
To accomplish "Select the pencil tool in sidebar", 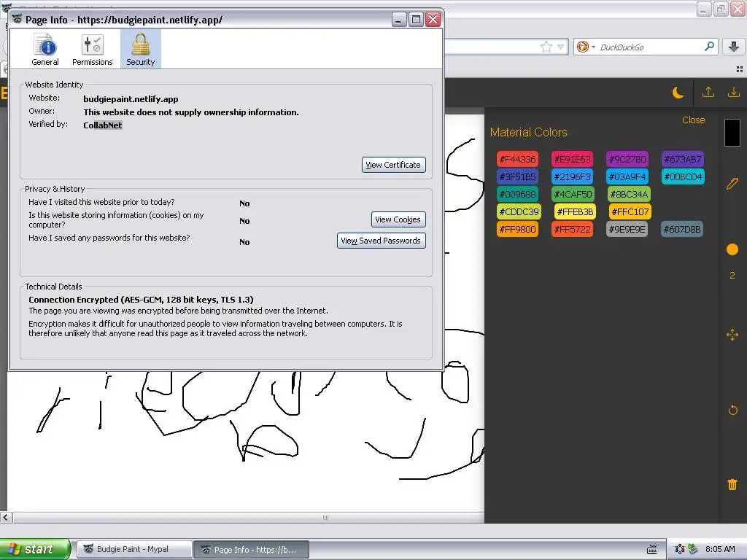I will [x=732, y=183].
